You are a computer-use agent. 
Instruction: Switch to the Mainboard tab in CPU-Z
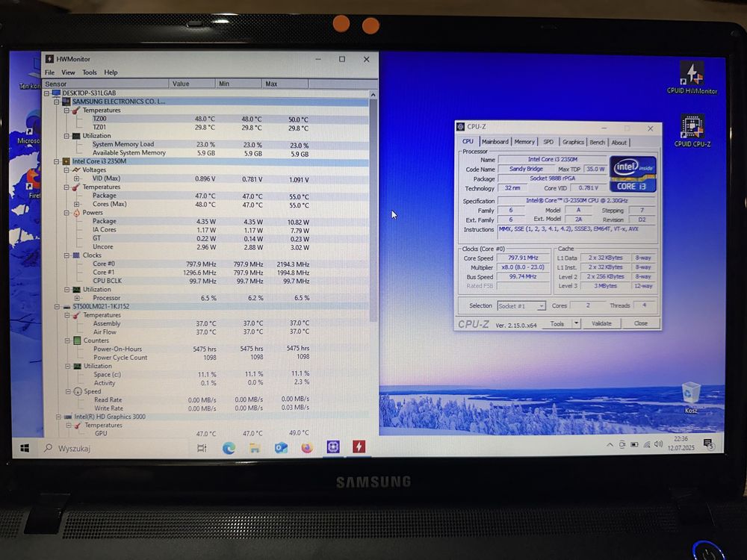(495, 142)
